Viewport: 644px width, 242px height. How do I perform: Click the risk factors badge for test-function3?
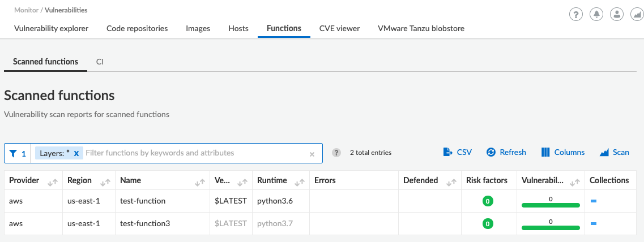click(x=488, y=223)
